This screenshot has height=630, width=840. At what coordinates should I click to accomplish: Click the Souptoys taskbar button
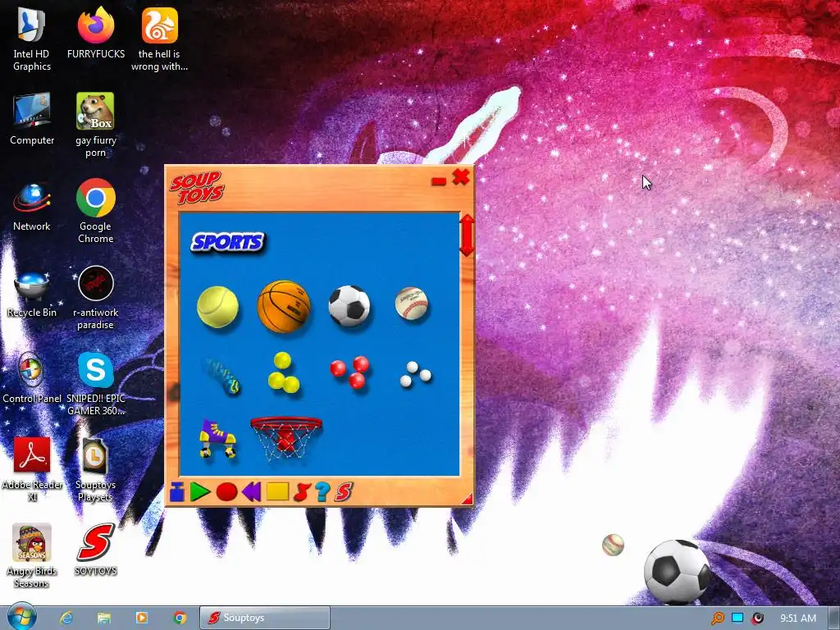(x=265, y=618)
